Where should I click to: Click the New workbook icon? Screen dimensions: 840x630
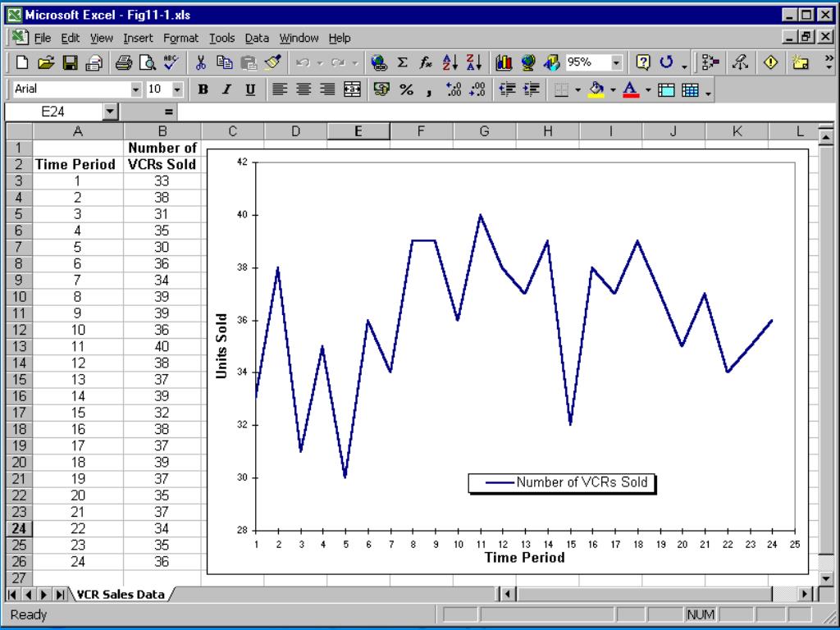coord(22,62)
